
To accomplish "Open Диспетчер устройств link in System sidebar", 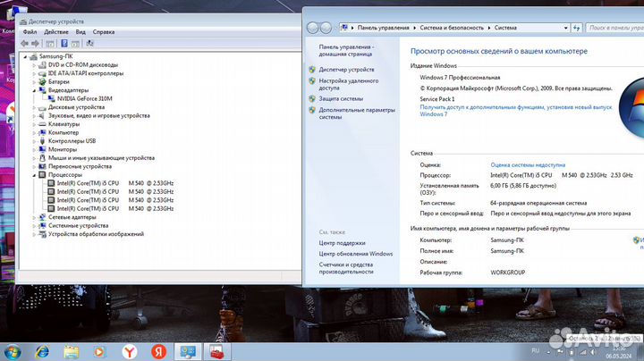I will tap(346, 70).
